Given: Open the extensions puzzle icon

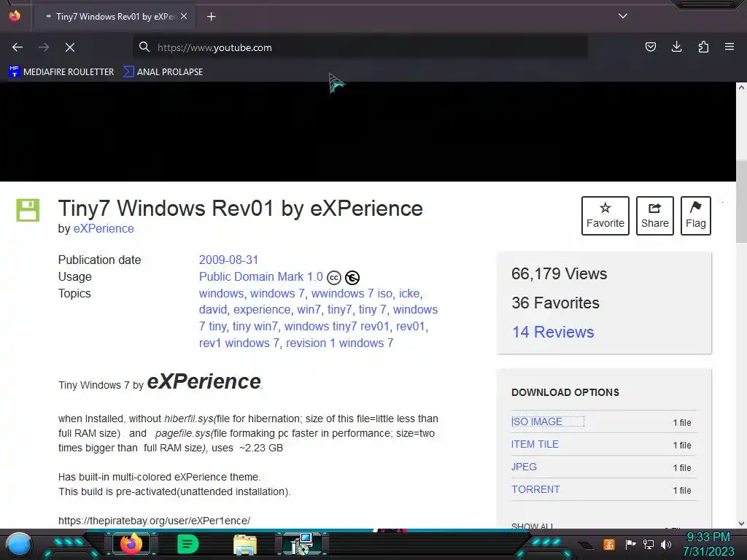Looking at the screenshot, I should tap(703, 47).
